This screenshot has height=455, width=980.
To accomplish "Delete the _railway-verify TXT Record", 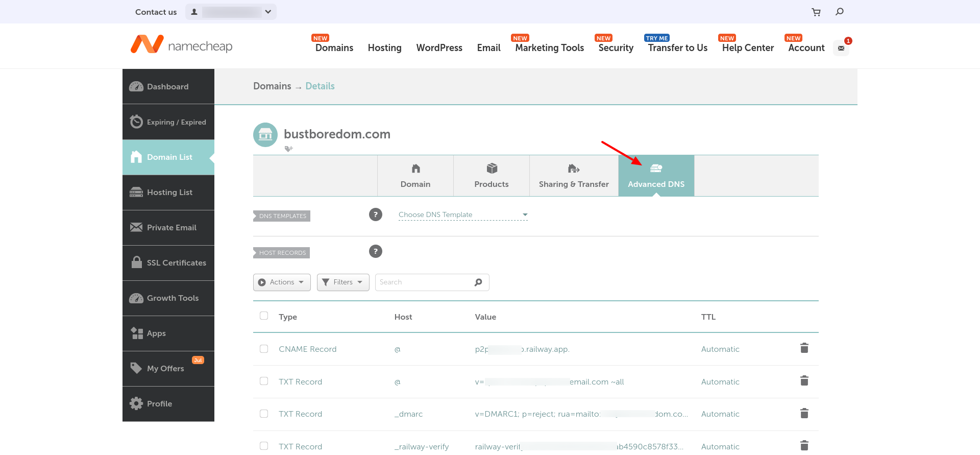I will click(x=804, y=445).
